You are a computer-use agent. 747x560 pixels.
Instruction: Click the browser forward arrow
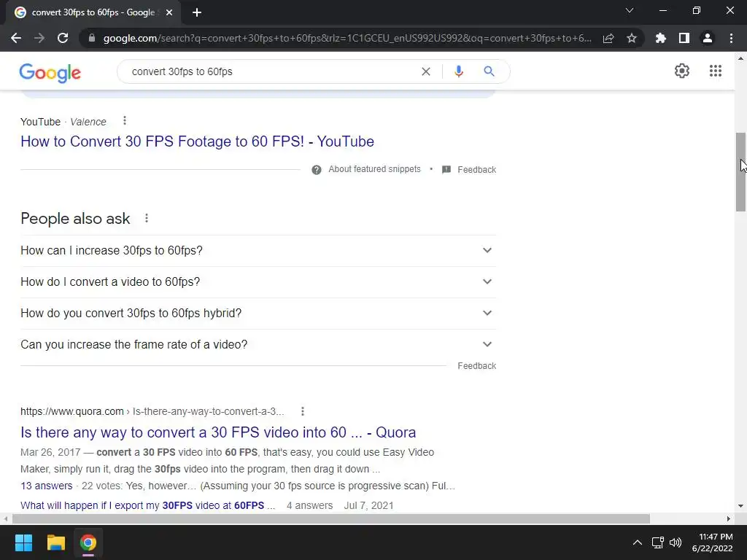39,38
